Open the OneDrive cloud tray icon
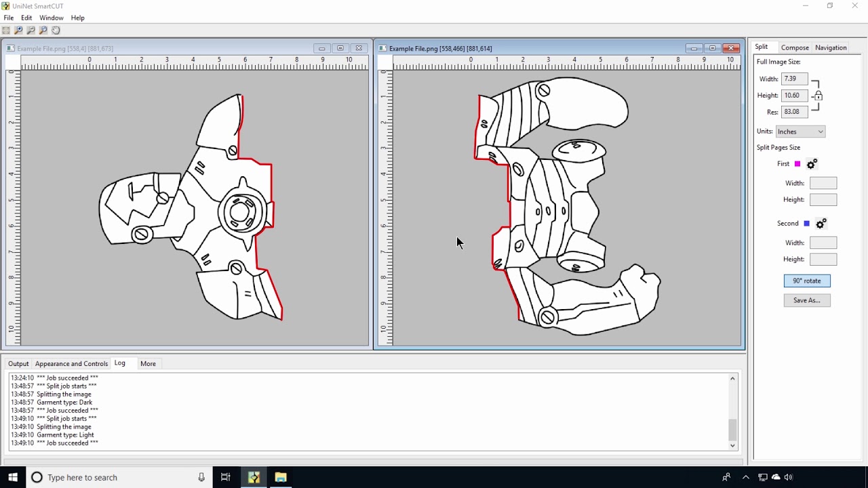Viewport: 868px width, 488px height. [x=776, y=477]
